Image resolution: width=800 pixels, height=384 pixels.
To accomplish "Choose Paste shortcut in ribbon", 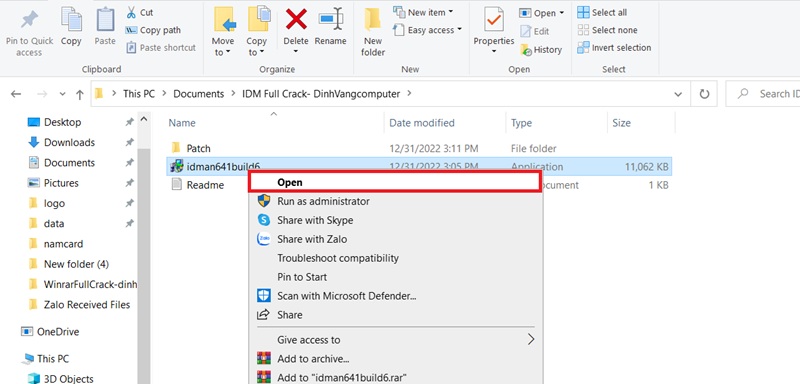I will (161, 47).
